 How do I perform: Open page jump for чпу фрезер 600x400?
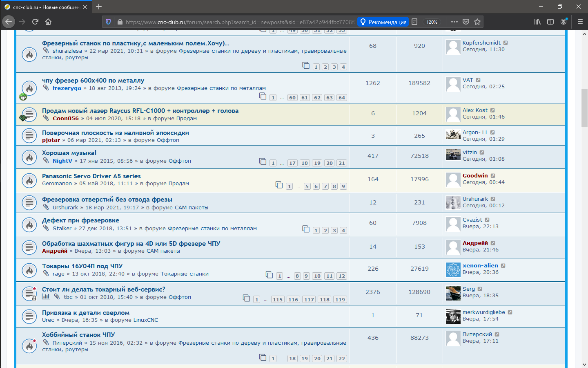(x=263, y=96)
